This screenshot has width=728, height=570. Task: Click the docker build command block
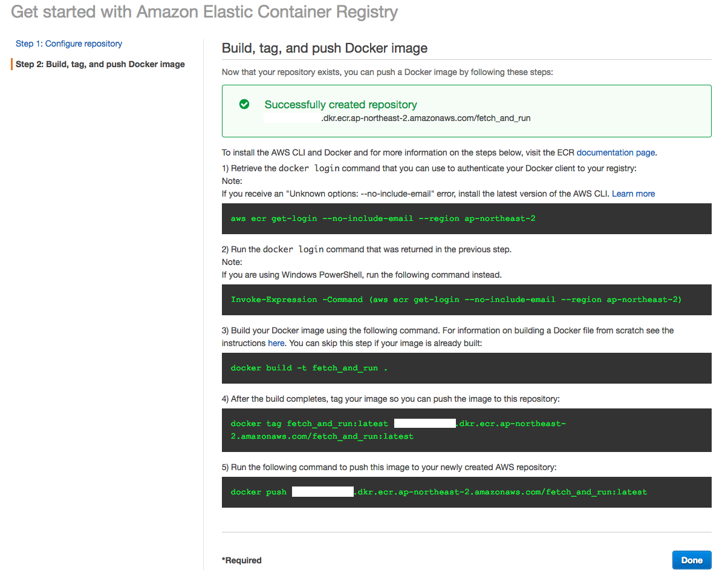click(x=309, y=368)
